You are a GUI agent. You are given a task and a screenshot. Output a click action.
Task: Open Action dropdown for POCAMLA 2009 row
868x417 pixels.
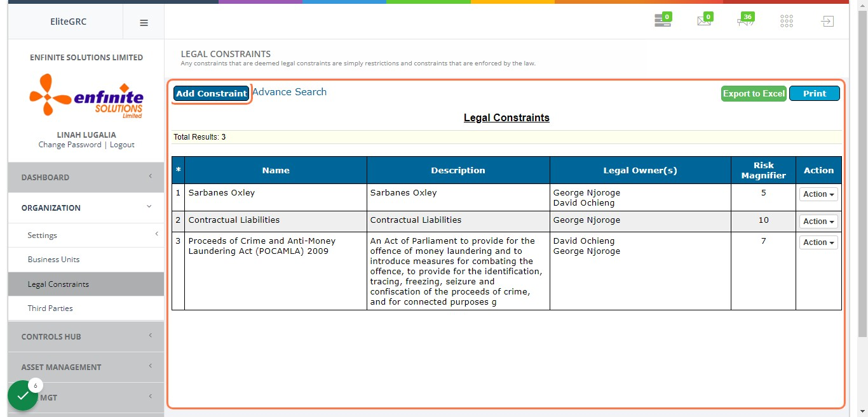point(818,242)
